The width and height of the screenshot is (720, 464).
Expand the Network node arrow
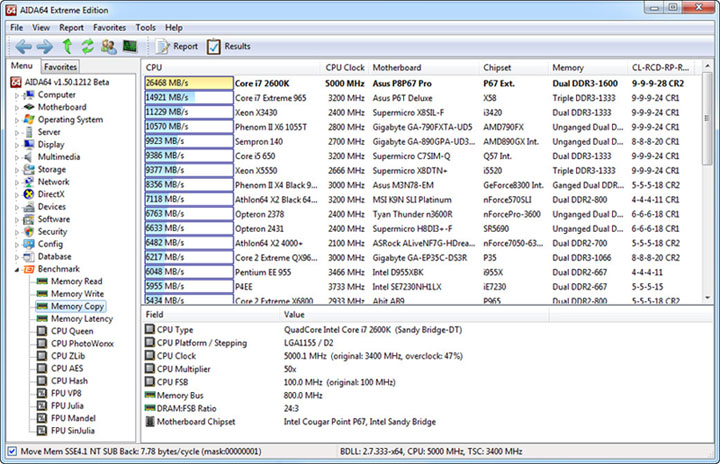[x=17, y=182]
